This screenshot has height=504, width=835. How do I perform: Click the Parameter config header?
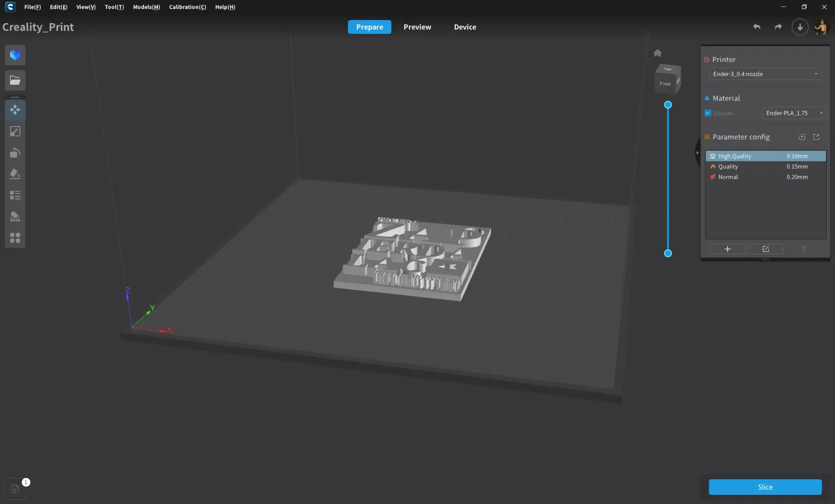click(x=741, y=137)
